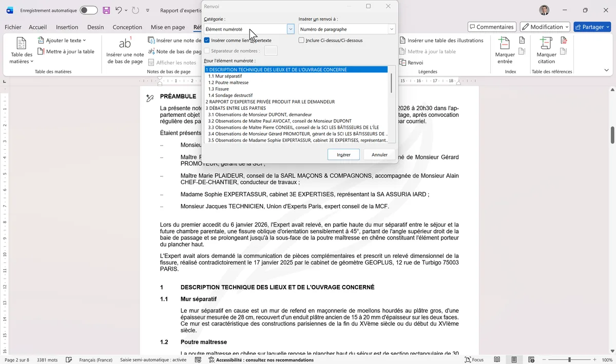Click Annuler to cancel the dialog
Viewport: 616px width, 364px height.
coord(379,154)
